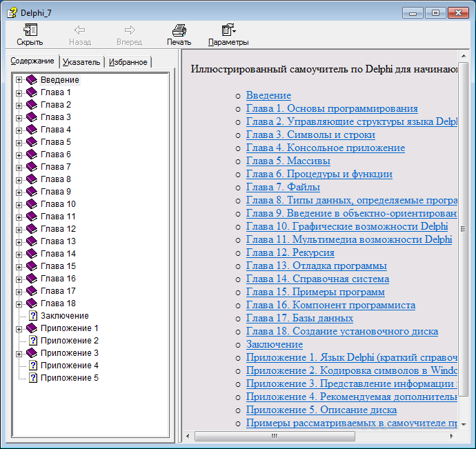Click the book icon next to Глава 5
Screen dimensions: 476x449
[x=32, y=142]
